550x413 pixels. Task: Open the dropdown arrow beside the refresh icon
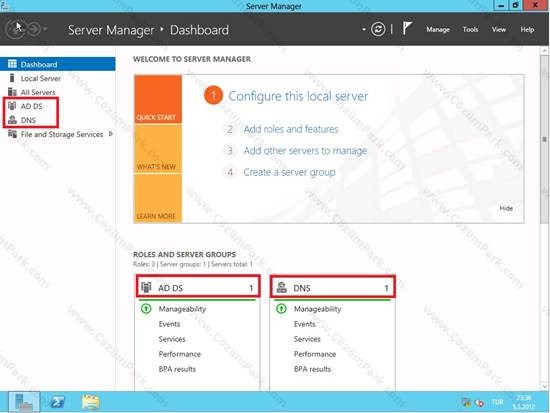point(364,29)
